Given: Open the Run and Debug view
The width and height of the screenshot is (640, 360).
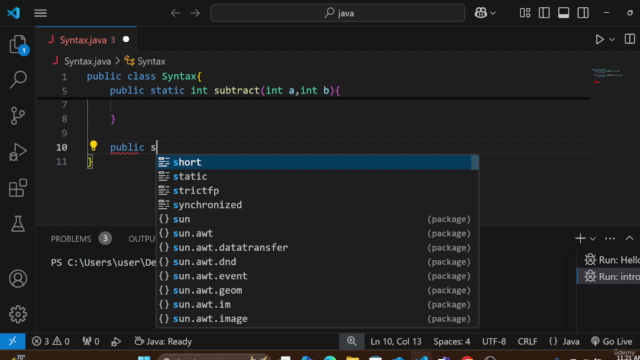Looking at the screenshot, I should 18,151.
